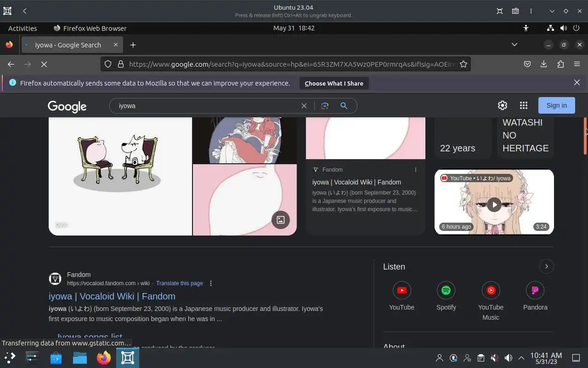
Task: Click the Choose What I Share button
Action: pos(334,83)
